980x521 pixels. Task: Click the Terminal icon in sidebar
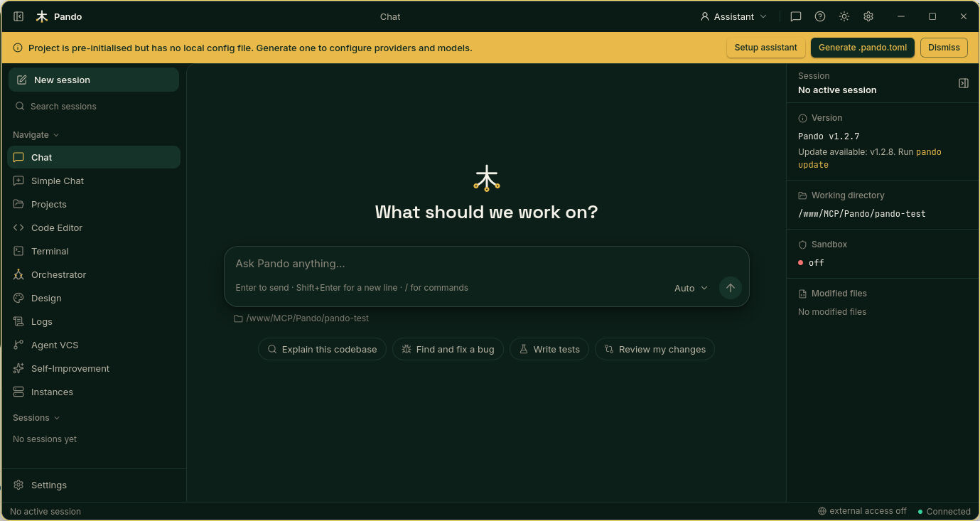pyautogui.click(x=18, y=251)
